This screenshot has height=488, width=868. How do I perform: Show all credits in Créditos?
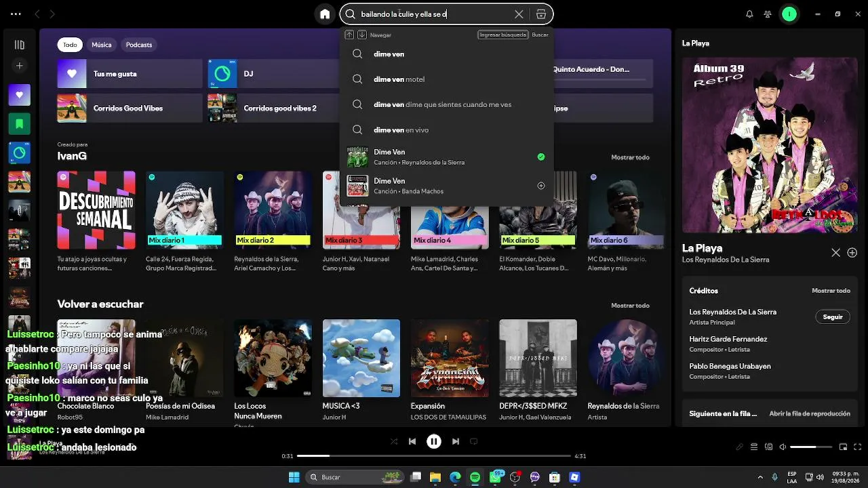tap(831, 291)
